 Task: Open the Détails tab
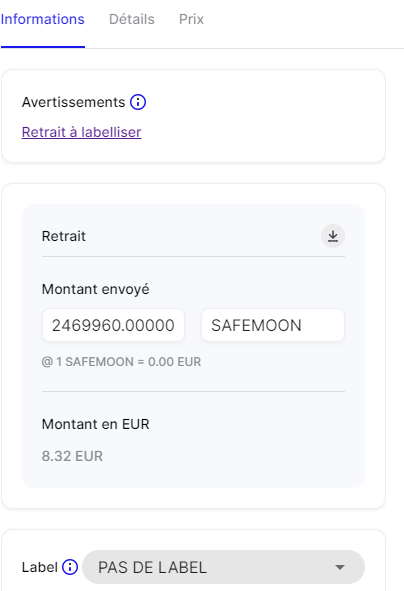(x=132, y=19)
